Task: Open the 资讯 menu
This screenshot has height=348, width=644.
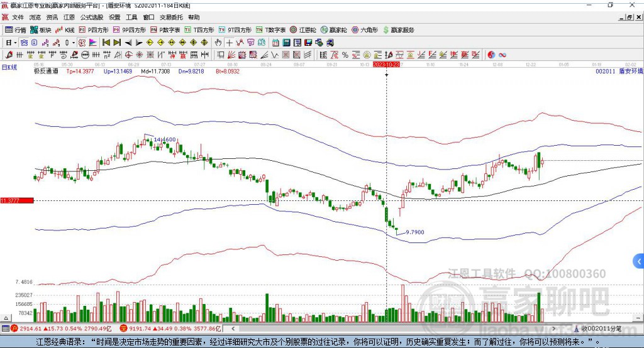Action: pos(52,17)
